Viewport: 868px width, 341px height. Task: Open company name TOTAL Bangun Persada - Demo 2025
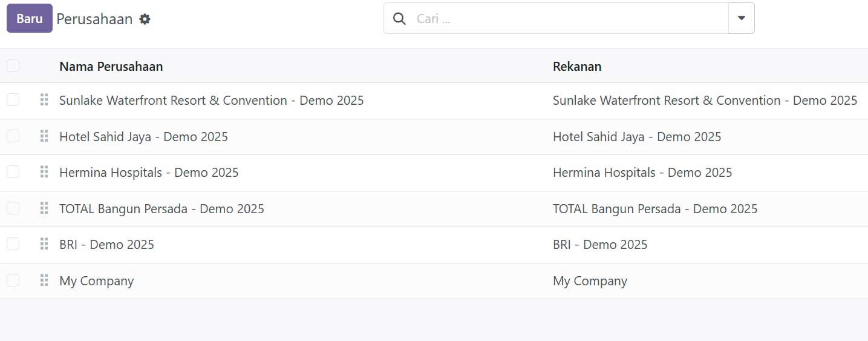click(x=162, y=209)
